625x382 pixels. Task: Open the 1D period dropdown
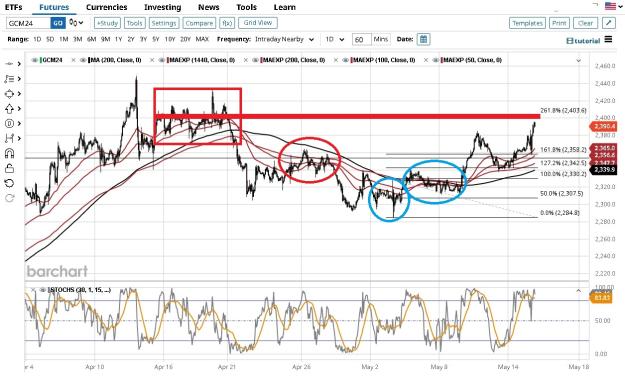(335, 39)
